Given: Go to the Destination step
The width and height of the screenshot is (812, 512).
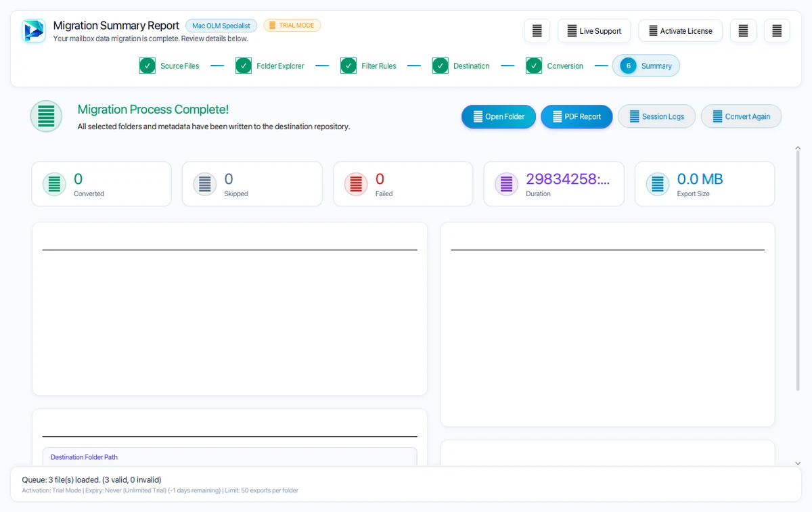Looking at the screenshot, I should (461, 66).
